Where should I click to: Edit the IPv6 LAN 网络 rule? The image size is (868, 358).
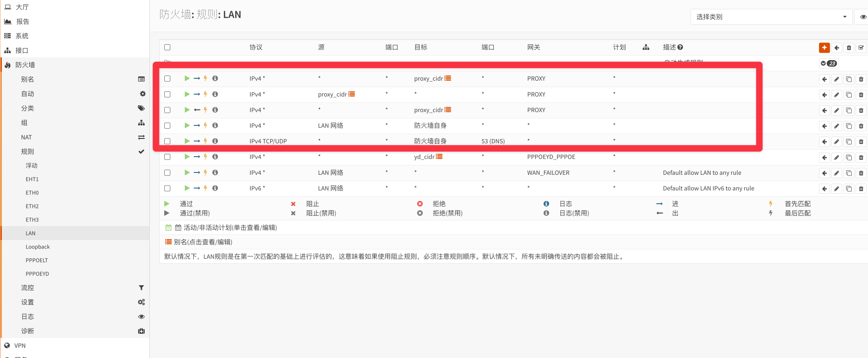837,189
